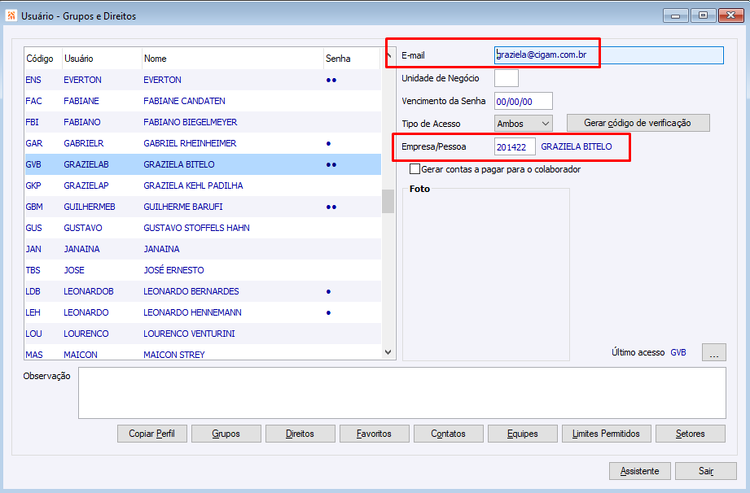Open the Setores button

pos(690,434)
